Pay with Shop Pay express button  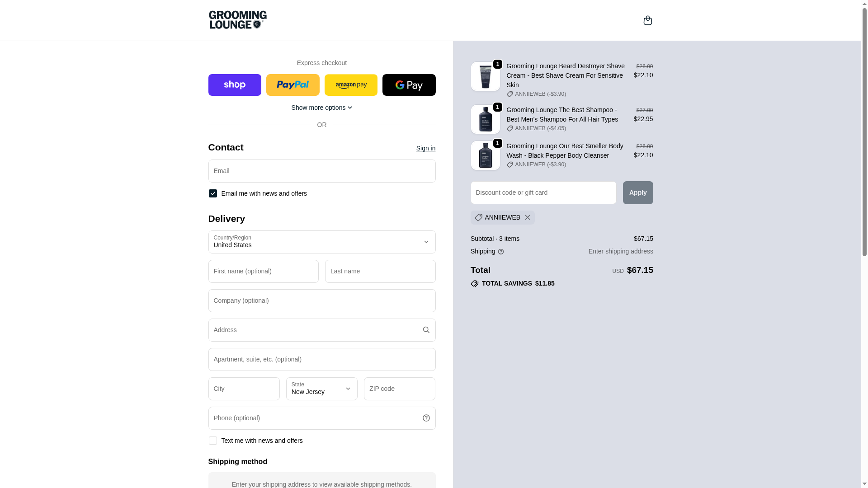[235, 85]
